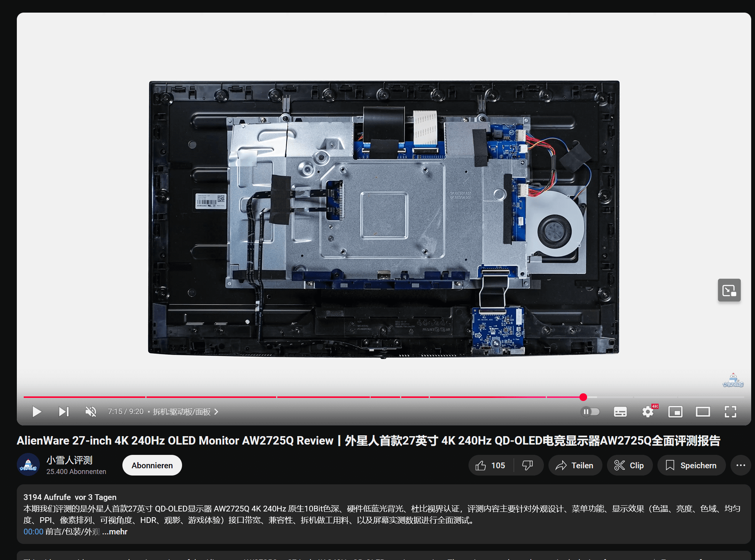755x560 pixels.
Task: Seek to first chapter segment on timeline
Action: (85, 397)
